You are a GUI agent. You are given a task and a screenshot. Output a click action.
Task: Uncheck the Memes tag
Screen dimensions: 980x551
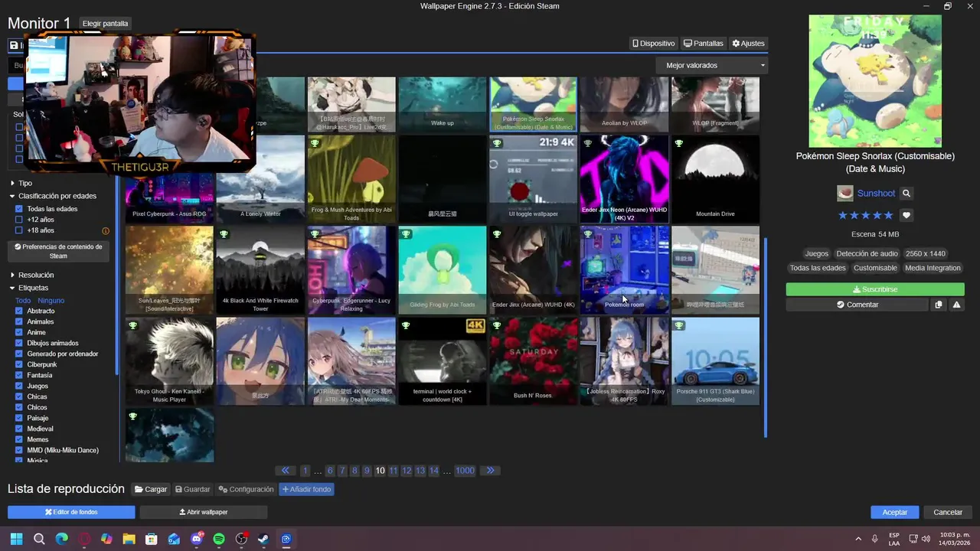point(19,439)
